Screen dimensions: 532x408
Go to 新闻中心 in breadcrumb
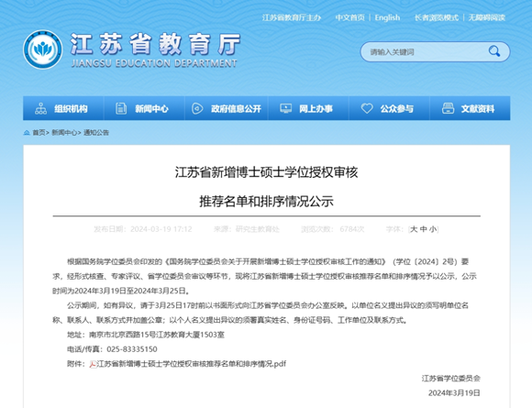tap(64, 133)
